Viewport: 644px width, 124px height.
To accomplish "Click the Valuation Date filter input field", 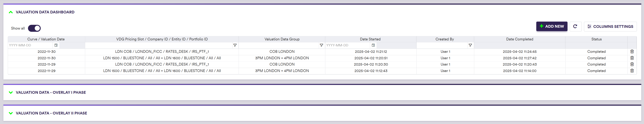I will click(x=30, y=45).
